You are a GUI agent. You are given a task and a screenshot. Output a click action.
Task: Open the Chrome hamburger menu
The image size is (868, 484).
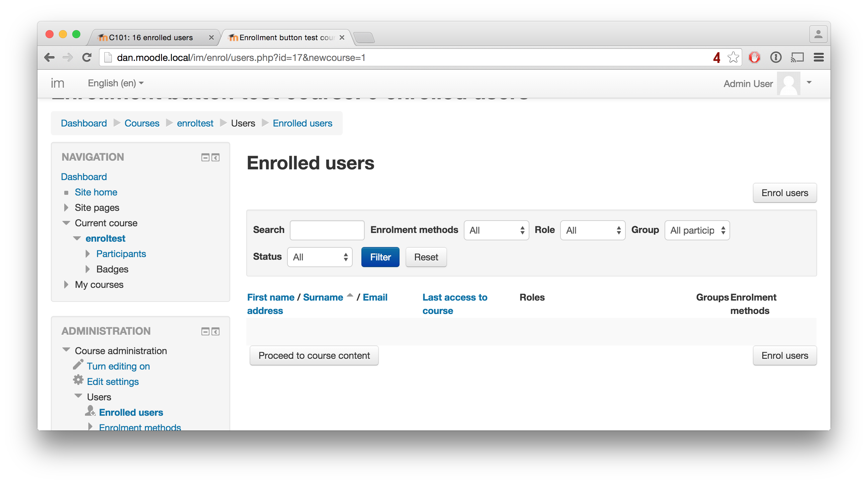(819, 58)
